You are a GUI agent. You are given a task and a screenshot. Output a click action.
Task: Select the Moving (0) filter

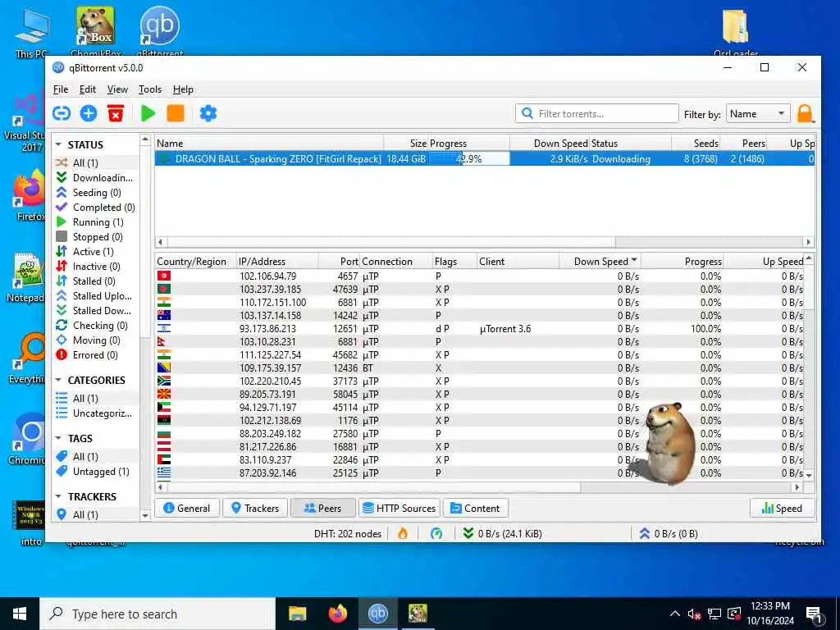point(95,340)
